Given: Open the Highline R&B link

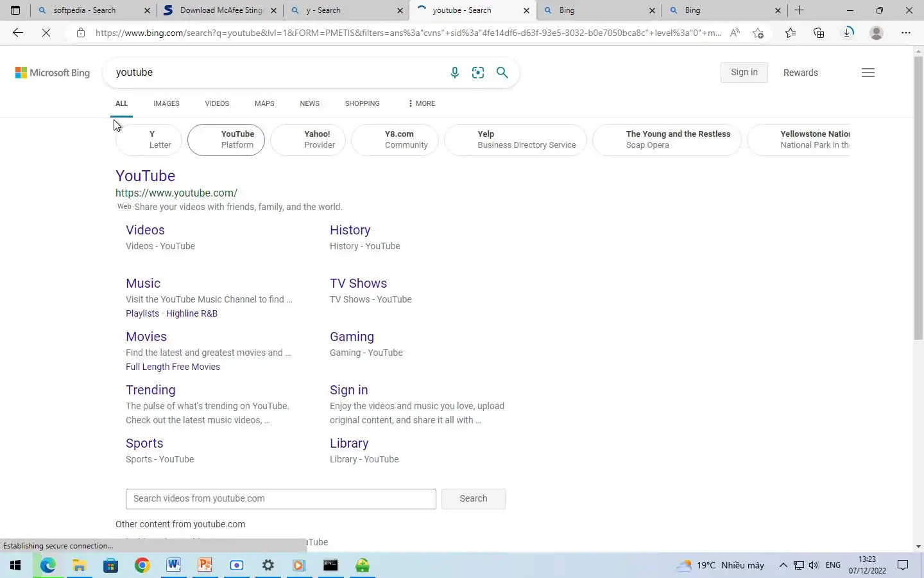Looking at the screenshot, I should (x=192, y=313).
